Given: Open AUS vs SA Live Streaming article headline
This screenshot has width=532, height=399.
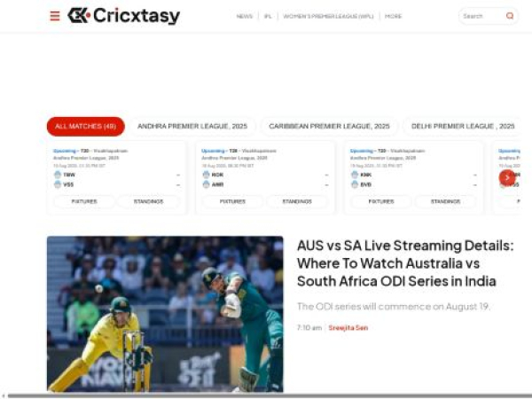Looking at the screenshot, I should tap(405, 263).
